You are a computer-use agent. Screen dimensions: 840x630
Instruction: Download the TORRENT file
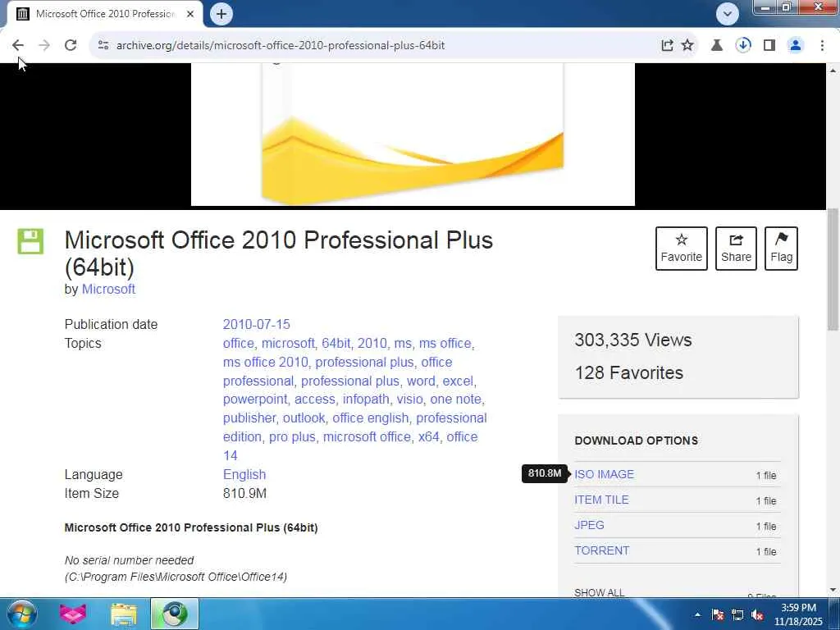point(601,550)
